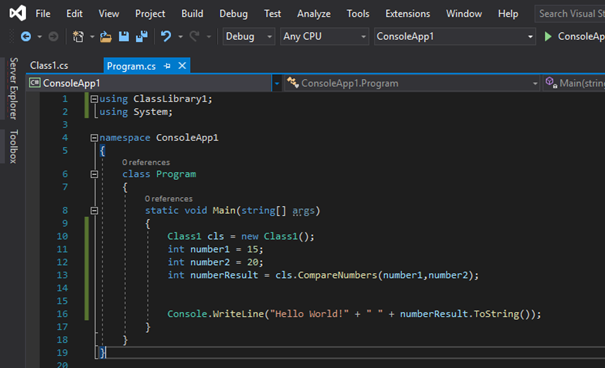Save all files using multi-disk icon
The width and height of the screenshot is (605, 368).
point(142,37)
